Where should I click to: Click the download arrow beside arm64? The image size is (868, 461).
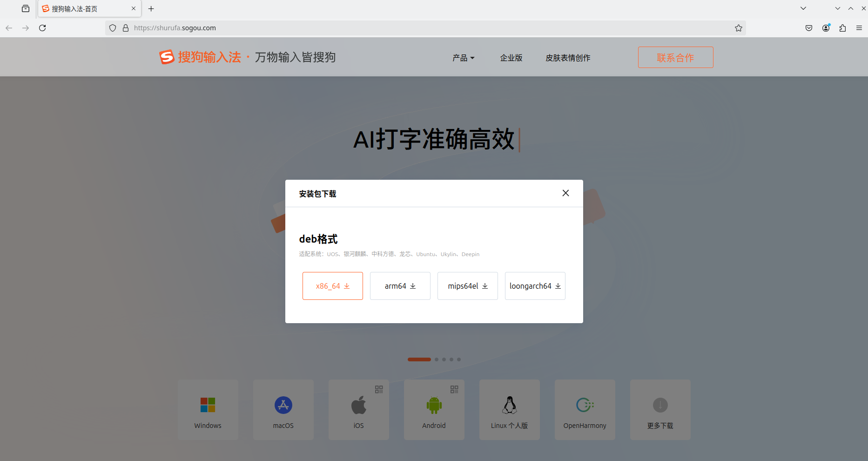coord(413,286)
